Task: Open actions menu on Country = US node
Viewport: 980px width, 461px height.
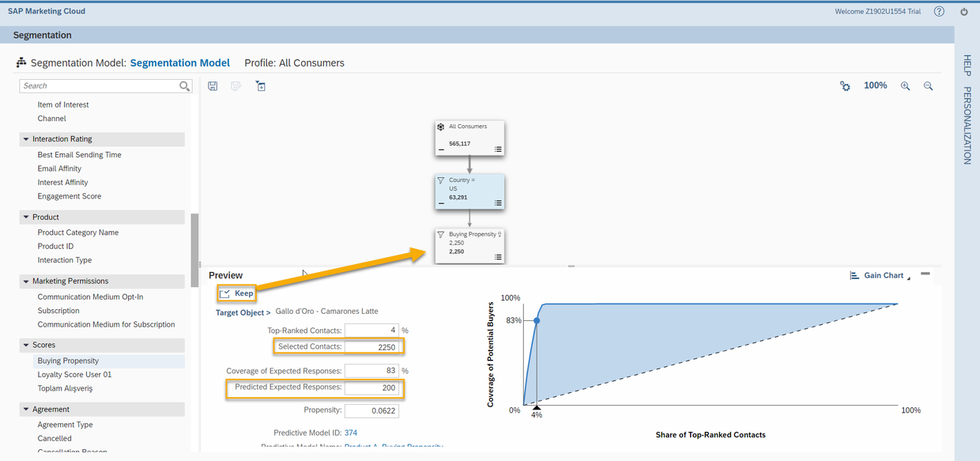Action: tap(498, 203)
